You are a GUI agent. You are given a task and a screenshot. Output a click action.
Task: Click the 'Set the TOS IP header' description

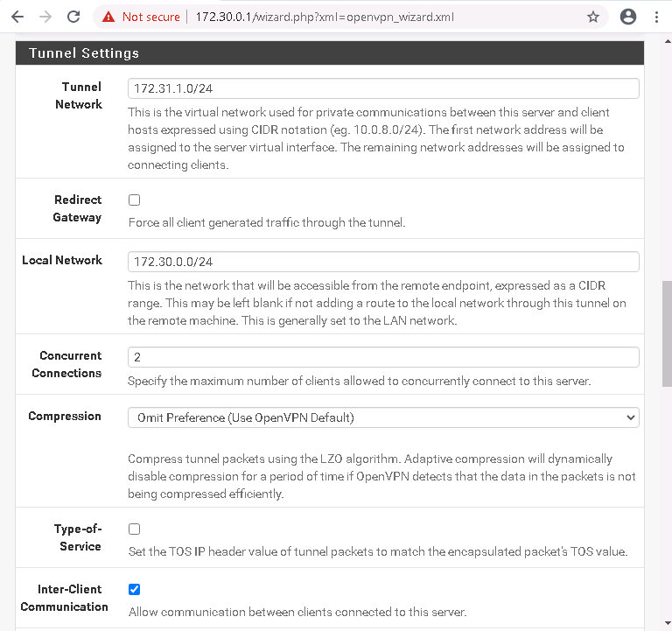tap(378, 551)
